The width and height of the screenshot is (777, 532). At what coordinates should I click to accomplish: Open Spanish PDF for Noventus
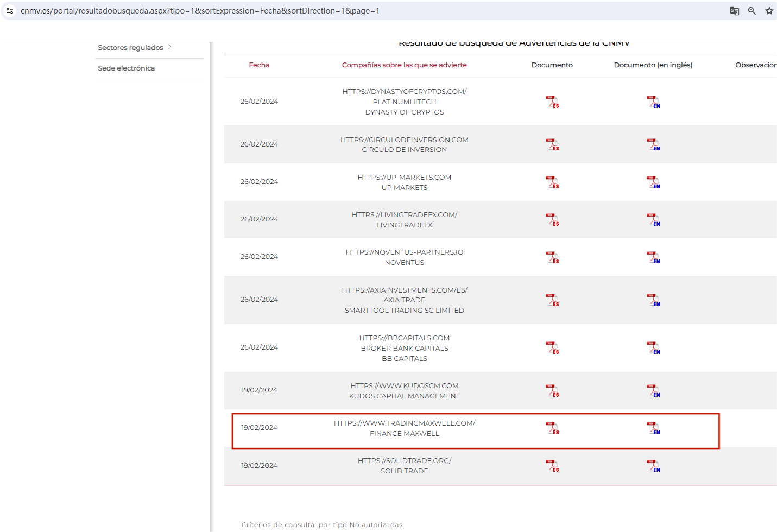pyautogui.click(x=552, y=257)
